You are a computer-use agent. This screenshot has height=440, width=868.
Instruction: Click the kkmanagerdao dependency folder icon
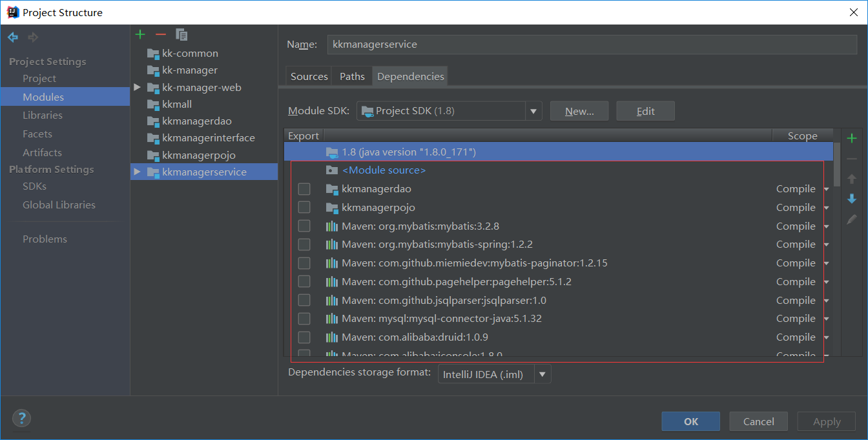[x=332, y=189]
